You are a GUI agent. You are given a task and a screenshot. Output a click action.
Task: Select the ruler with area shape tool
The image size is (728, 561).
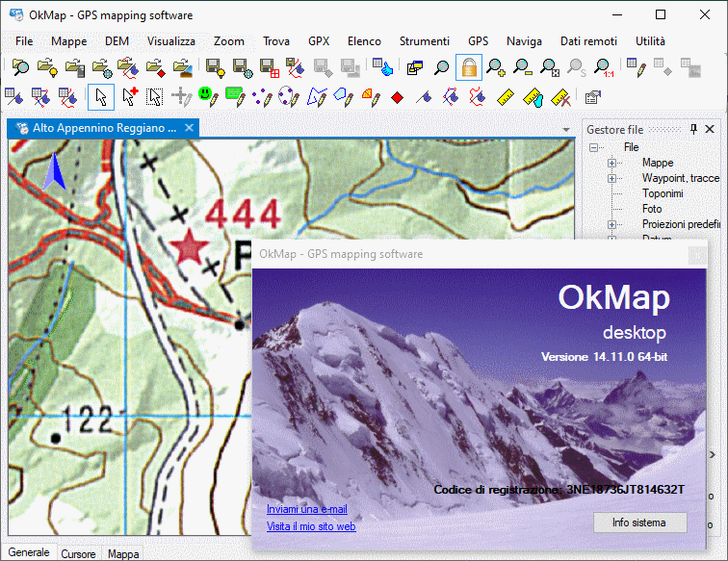[533, 97]
